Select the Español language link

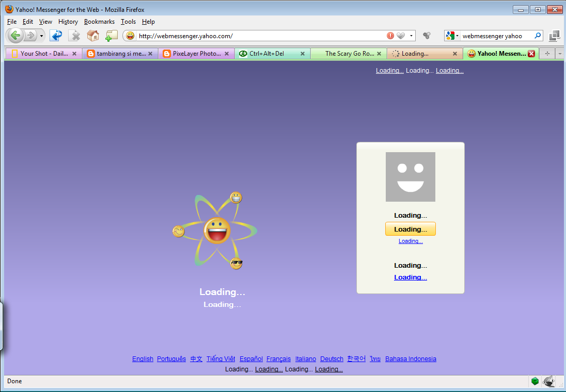click(251, 359)
